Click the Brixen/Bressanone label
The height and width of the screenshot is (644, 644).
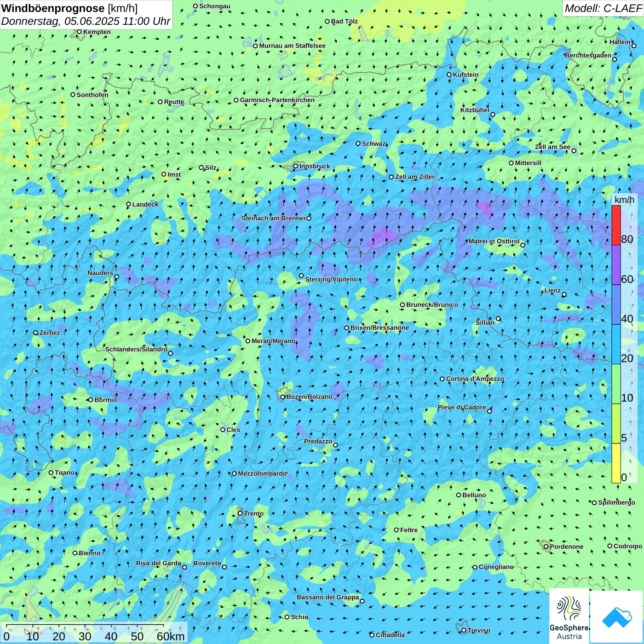click(x=379, y=328)
